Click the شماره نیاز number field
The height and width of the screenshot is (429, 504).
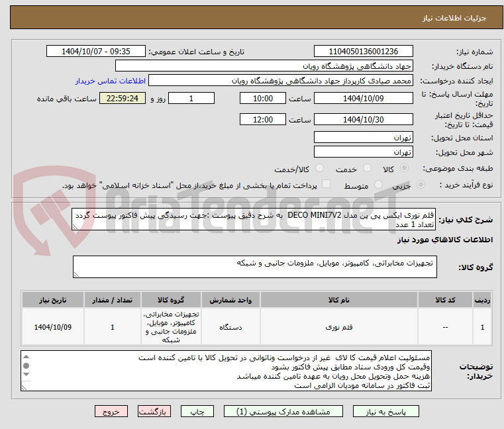tap(363, 52)
